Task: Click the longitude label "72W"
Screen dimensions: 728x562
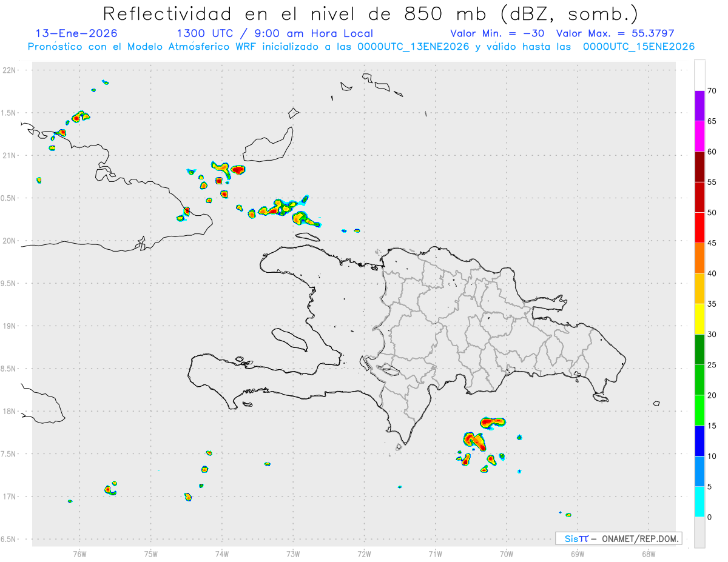Action: click(x=364, y=554)
